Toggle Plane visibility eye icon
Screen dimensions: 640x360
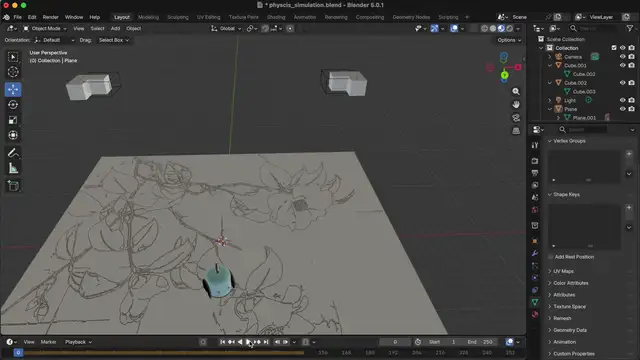tap(622, 109)
